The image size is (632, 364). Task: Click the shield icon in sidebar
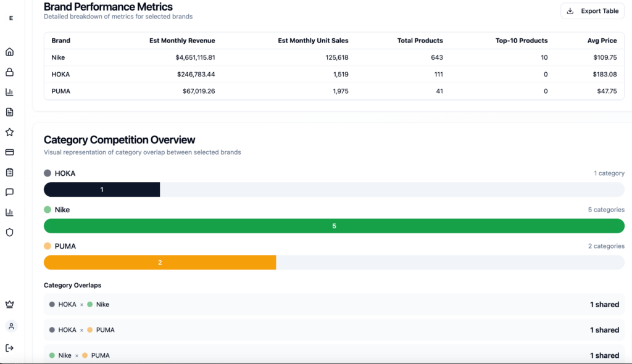click(9, 233)
